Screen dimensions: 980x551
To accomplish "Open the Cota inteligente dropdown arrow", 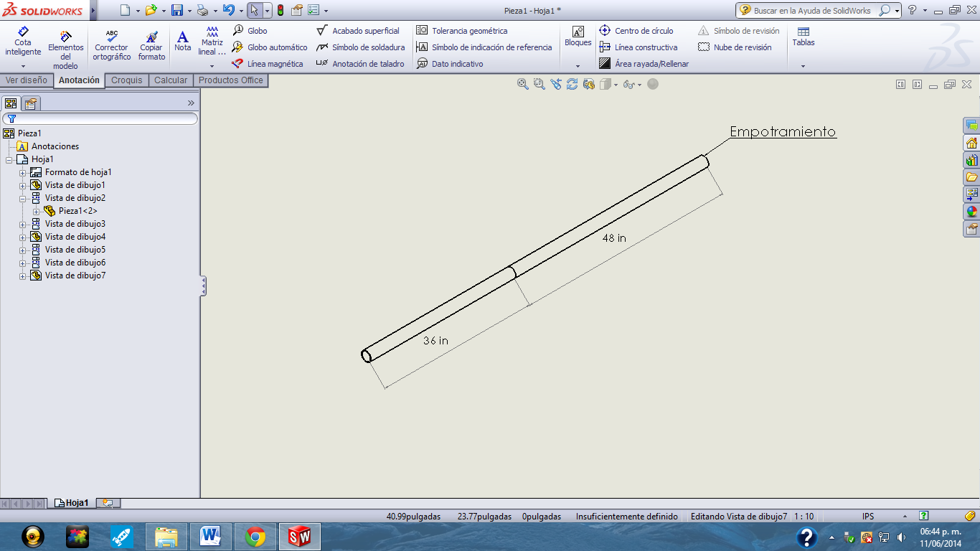I will (23, 66).
